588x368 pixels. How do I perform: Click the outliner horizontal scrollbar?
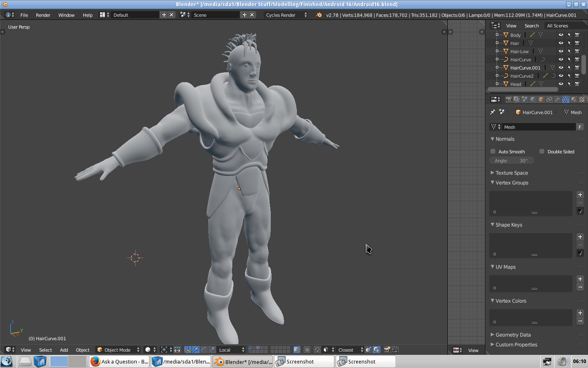[523, 89]
